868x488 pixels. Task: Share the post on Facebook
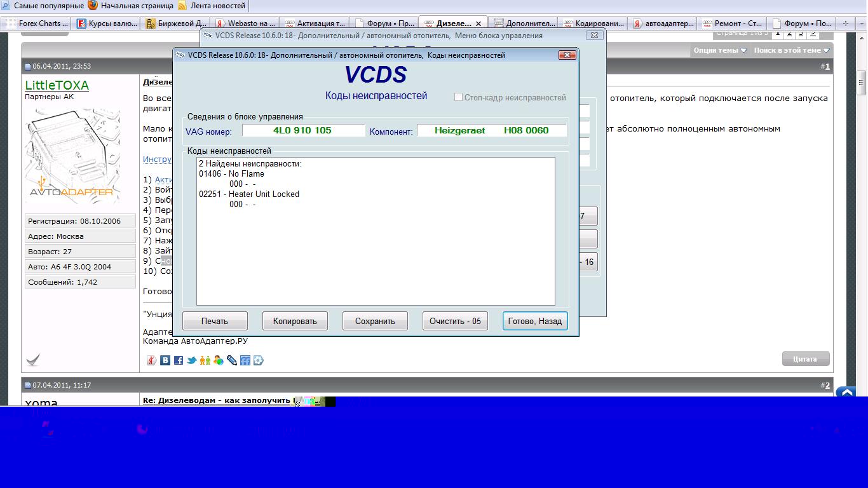(x=179, y=360)
